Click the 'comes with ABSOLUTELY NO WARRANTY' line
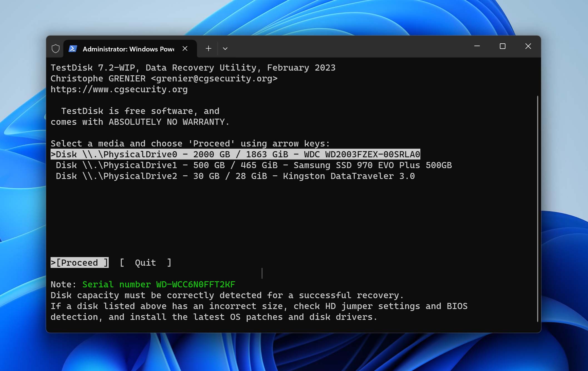 (140, 122)
